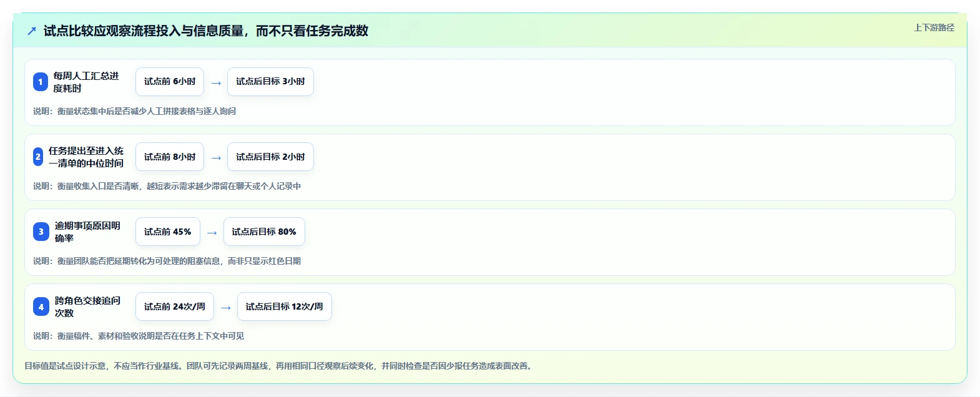The height and width of the screenshot is (397, 980).
Task: Select the number 2 badge
Action: 38,157
